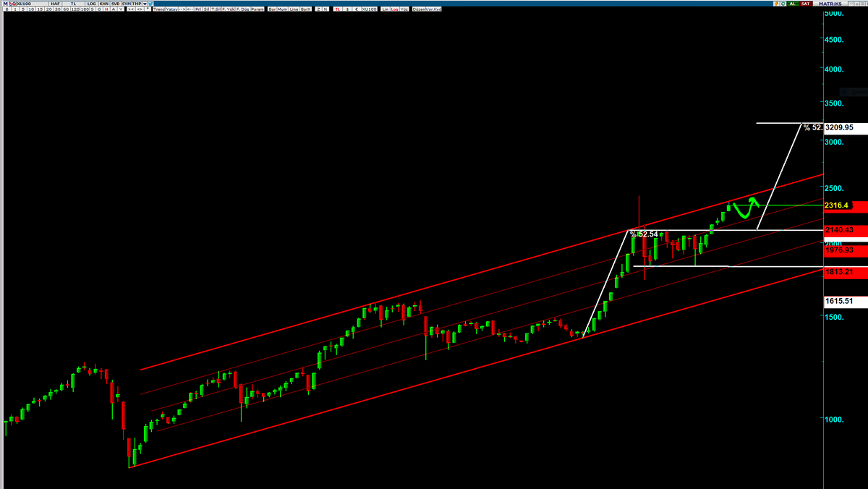Select the 15 minute timeframe

(x=40, y=9)
